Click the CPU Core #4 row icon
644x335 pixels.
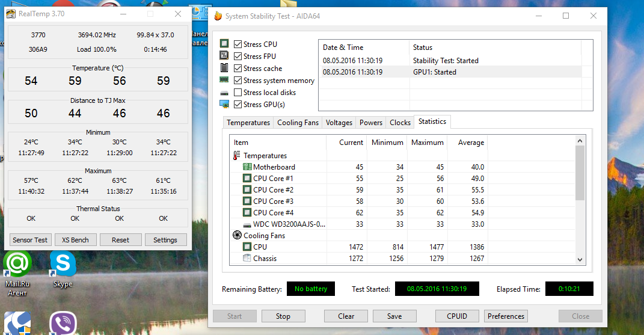[x=247, y=212]
